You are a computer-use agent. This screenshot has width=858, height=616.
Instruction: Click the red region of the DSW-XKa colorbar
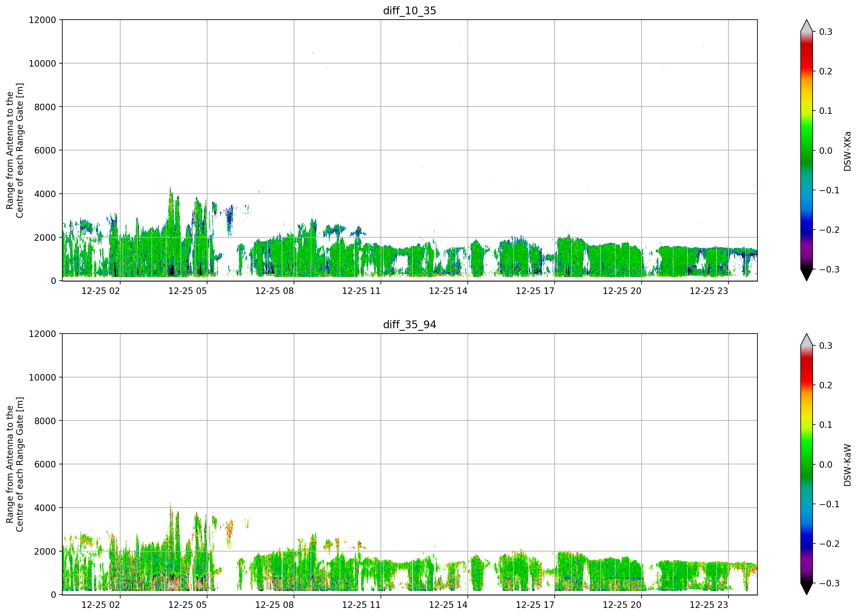(x=807, y=57)
